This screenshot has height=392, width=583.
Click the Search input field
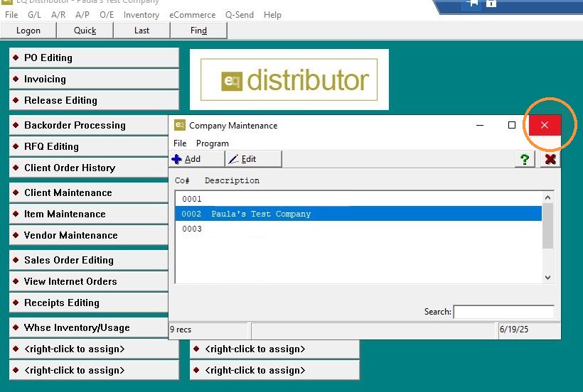pos(504,312)
